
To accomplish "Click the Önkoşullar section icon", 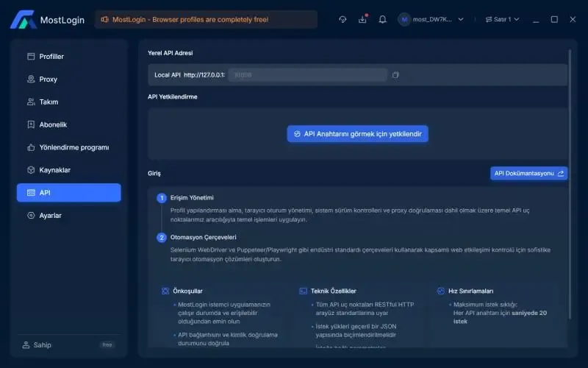I will (x=165, y=291).
